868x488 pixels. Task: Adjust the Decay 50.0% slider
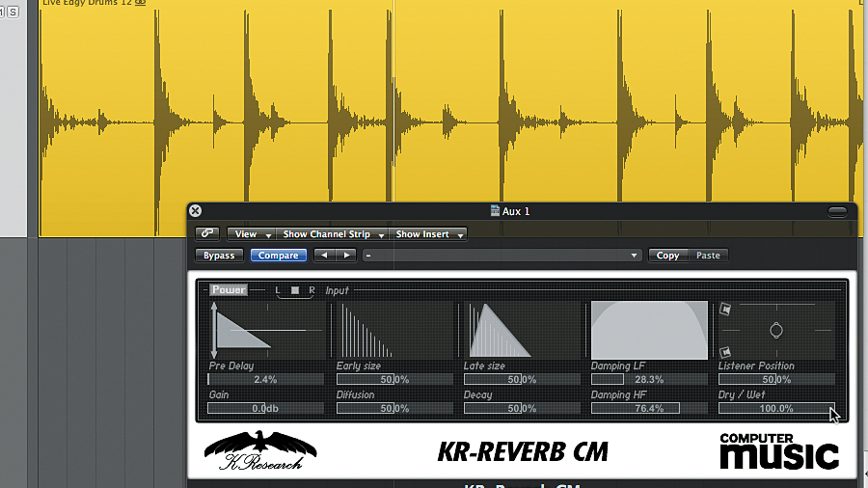pos(522,408)
